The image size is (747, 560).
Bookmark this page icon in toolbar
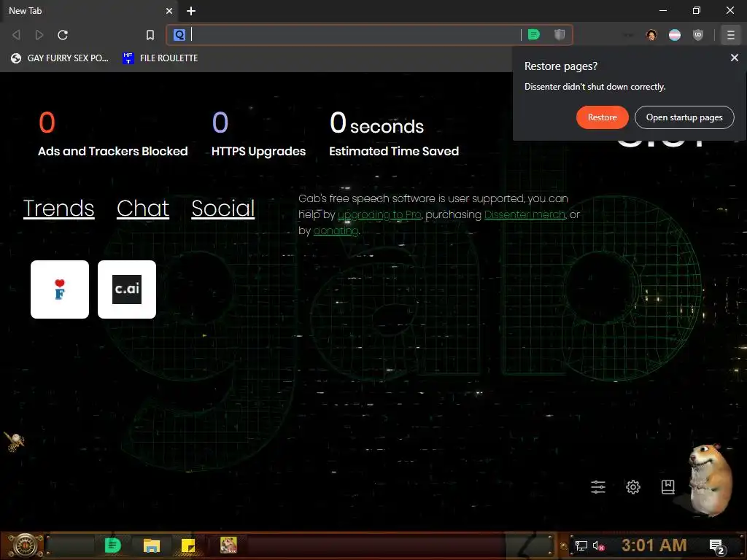(150, 35)
